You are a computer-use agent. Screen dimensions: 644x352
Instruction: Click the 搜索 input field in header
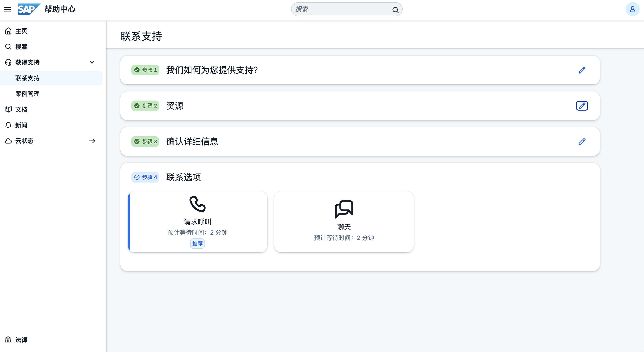[340, 10]
